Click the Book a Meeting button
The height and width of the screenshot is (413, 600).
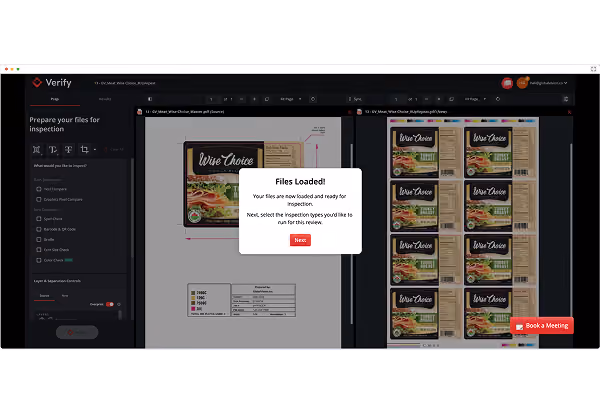tap(542, 326)
